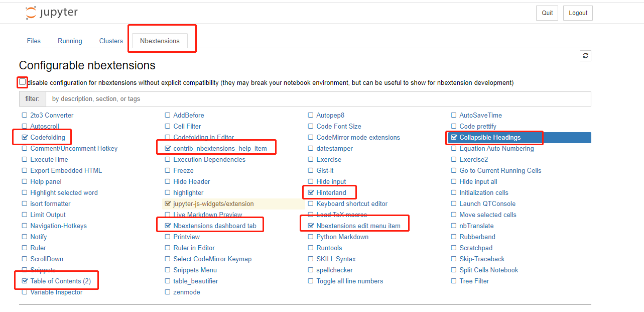Enable the Variable Inspector checkbox
This screenshot has height=312, width=644.
[25, 292]
